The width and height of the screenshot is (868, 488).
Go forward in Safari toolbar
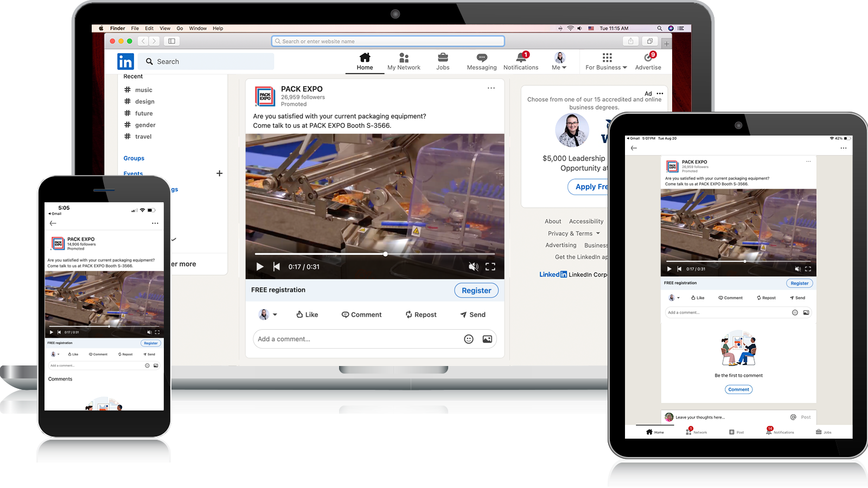point(154,41)
